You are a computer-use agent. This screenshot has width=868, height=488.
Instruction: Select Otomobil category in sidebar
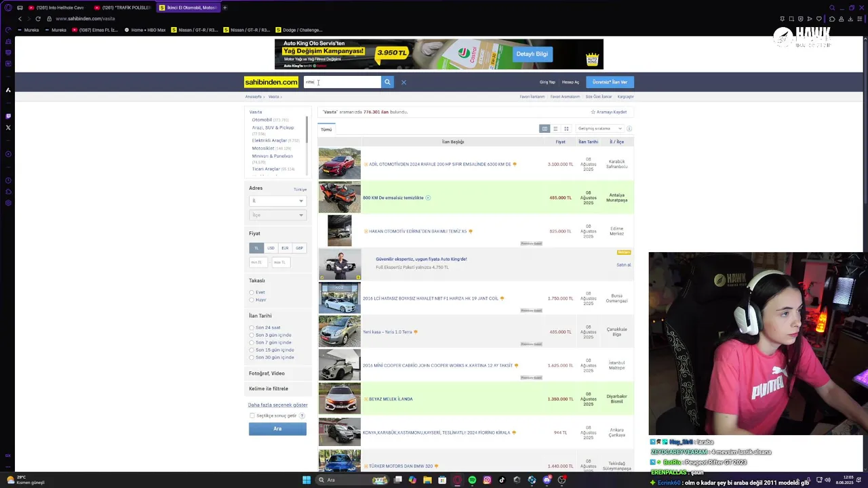tap(262, 120)
